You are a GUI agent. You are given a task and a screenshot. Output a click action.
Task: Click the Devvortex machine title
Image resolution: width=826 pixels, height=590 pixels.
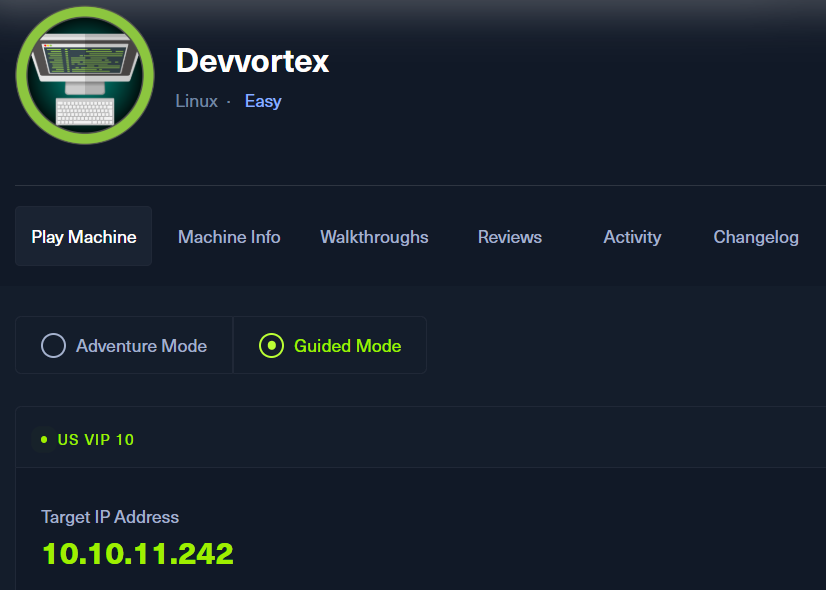[x=252, y=61]
